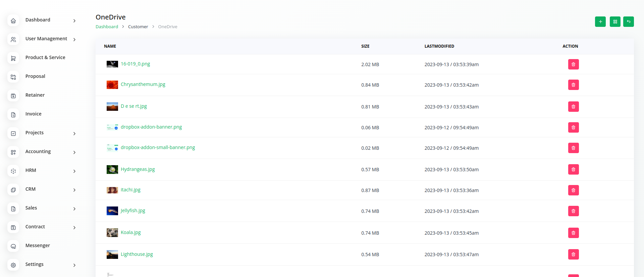Delete the Chrysanthemum.jpg file

coord(573,85)
